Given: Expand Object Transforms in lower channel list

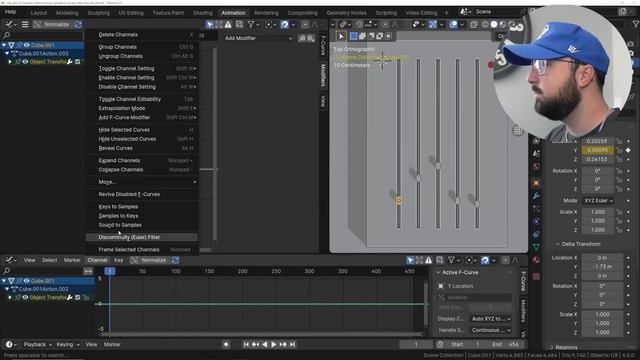Looking at the screenshot, I should [x=10, y=298].
